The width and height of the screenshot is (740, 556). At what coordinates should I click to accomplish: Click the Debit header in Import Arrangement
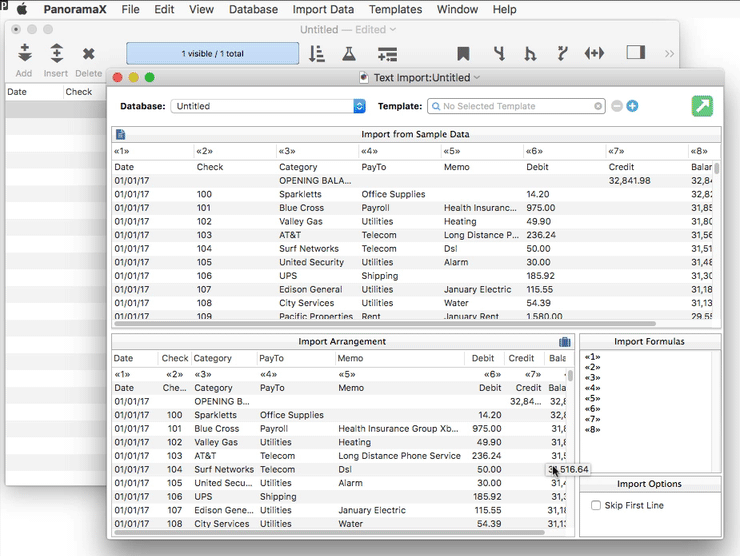483,358
